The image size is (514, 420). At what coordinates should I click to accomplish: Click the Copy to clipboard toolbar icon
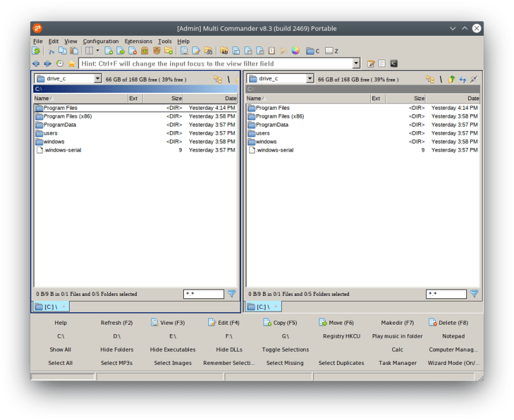(62, 51)
